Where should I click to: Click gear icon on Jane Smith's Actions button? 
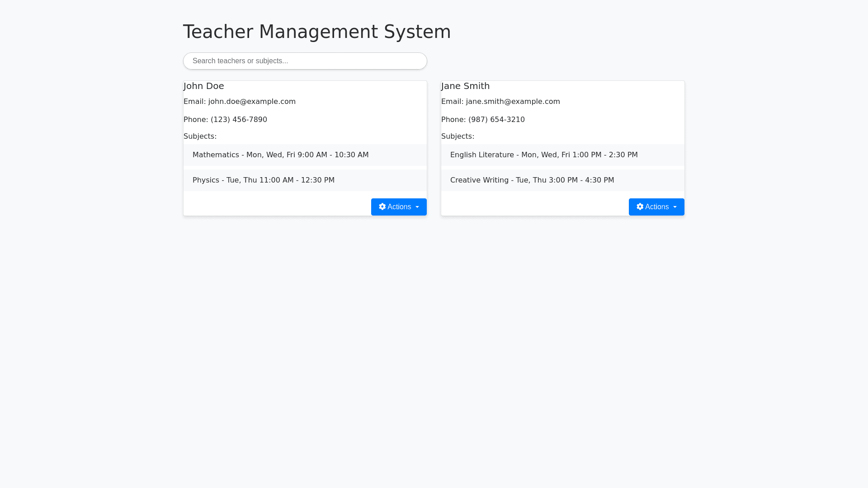(640, 206)
